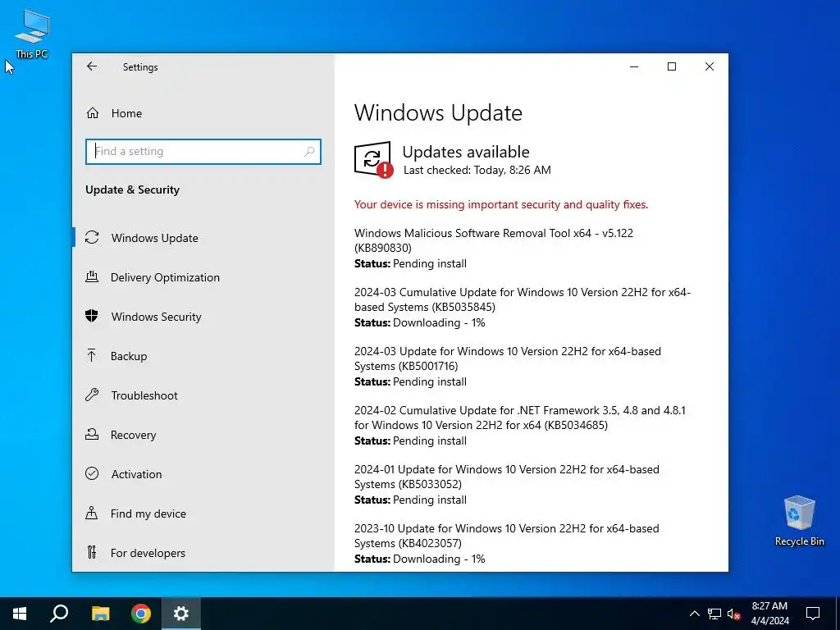Maximize the Settings window
The image size is (840, 630).
pyautogui.click(x=672, y=66)
